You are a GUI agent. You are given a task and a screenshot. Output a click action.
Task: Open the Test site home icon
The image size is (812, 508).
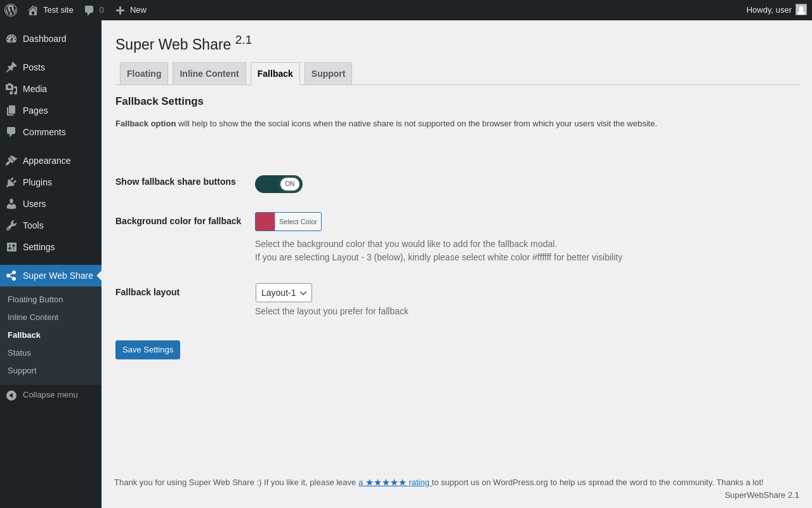(x=33, y=10)
